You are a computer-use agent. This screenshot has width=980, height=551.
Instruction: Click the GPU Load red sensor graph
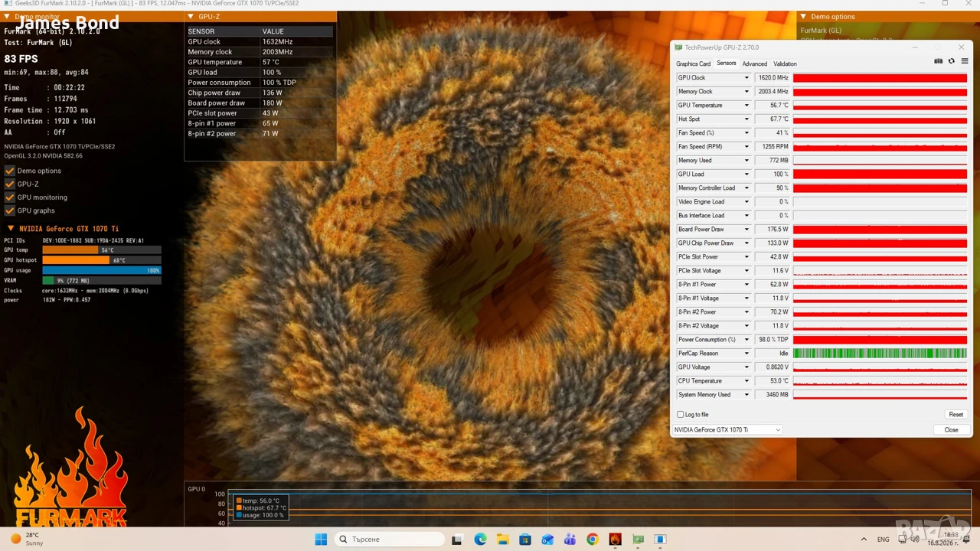(x=880, y=174)
